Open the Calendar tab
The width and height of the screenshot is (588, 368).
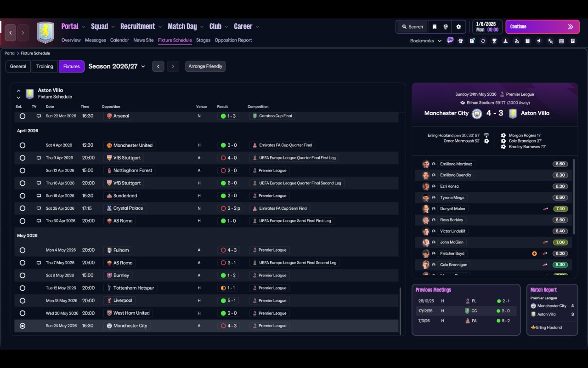[119, 40]
